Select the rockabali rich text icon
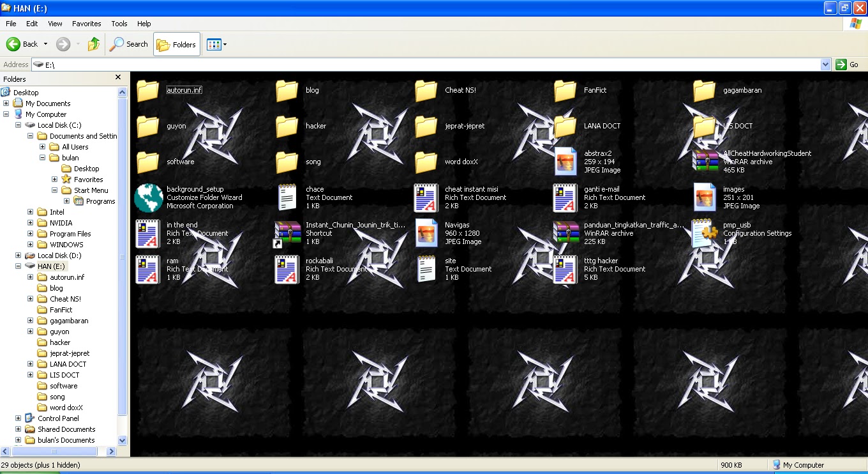This screenshot has height=474, width=868. (x=287, y=269)
